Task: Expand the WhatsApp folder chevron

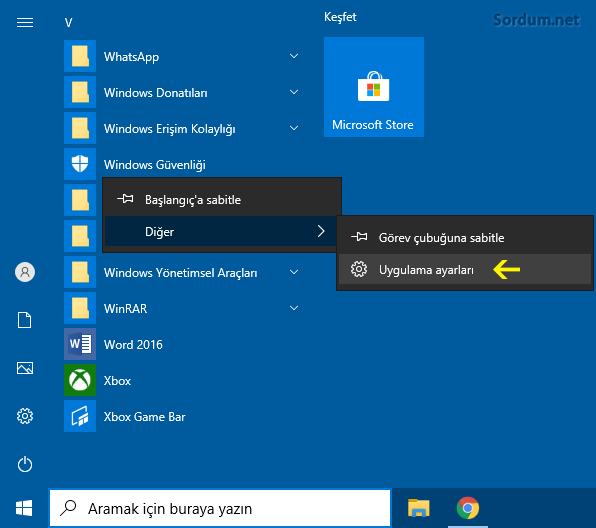Action: [294, 56]
